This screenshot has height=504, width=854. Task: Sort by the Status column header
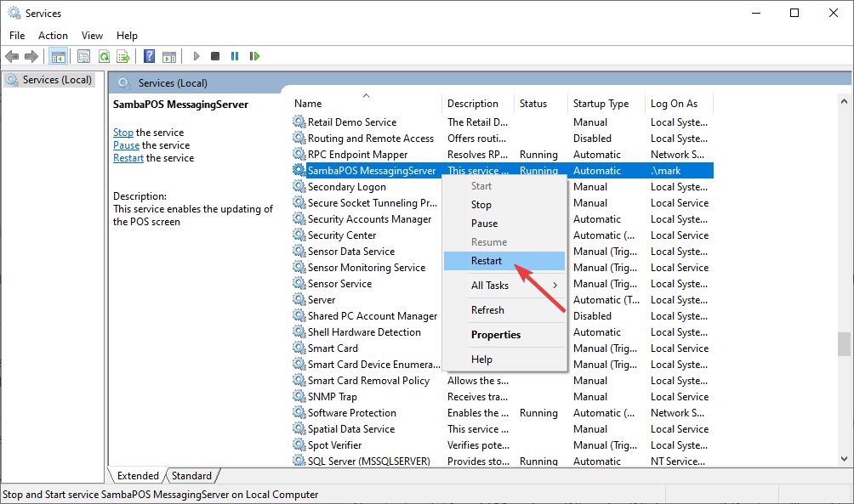click(540, 104)
